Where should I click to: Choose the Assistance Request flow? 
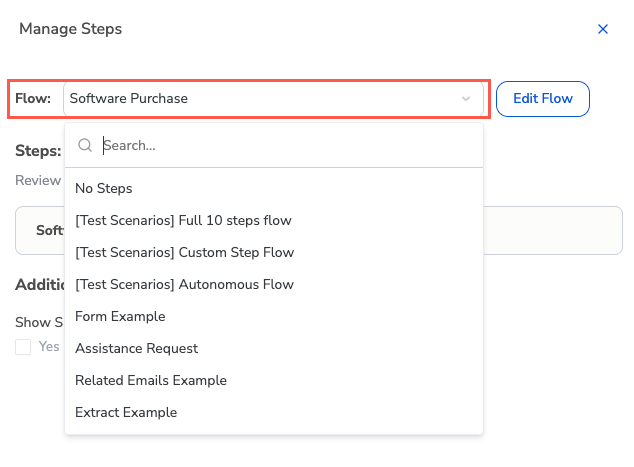coord(274,348)
